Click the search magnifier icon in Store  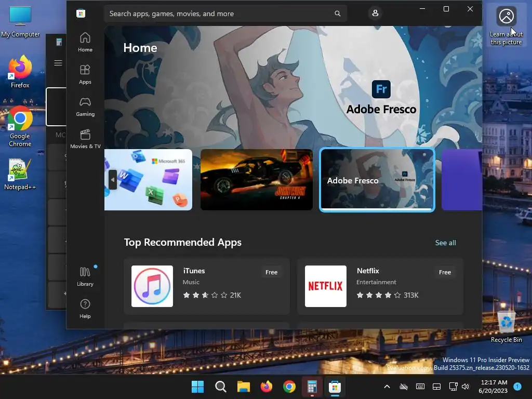pos(337,14)
